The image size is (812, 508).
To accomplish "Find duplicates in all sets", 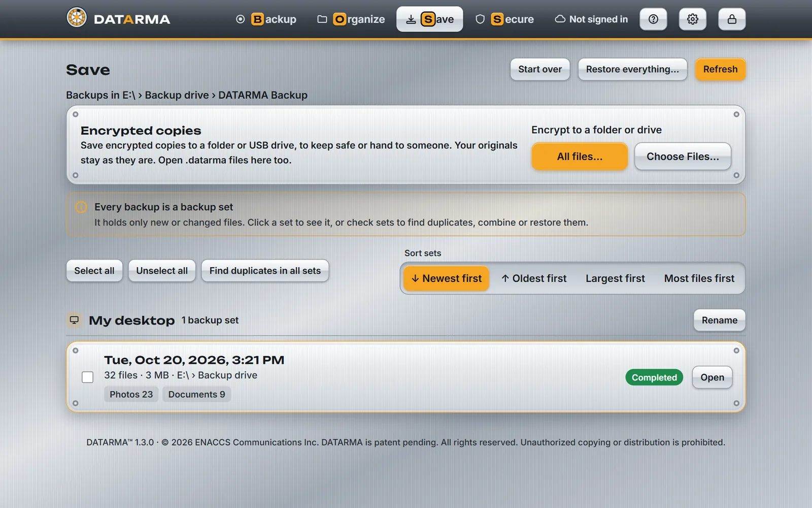I will click(265, 271).
